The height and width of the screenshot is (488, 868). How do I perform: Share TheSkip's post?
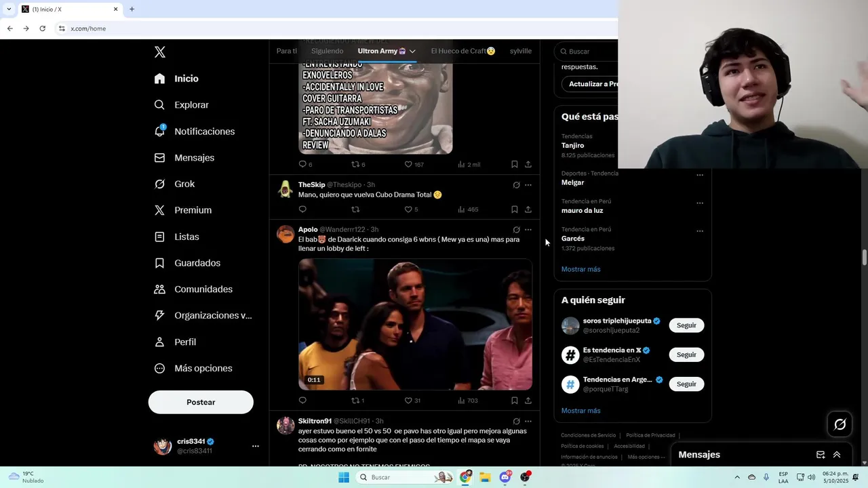point(528,209)
